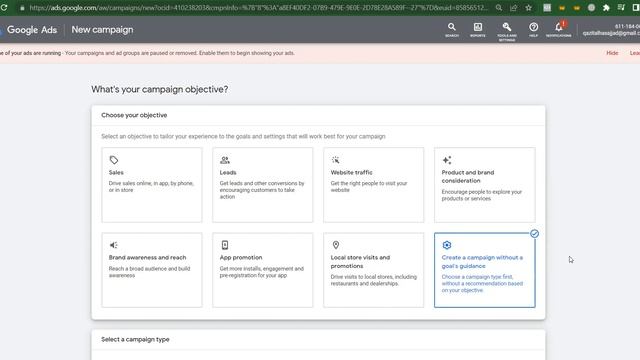Screen dimensions: 640x360
Task: Select the Sales objective card
Action: [x=151, y=185]
